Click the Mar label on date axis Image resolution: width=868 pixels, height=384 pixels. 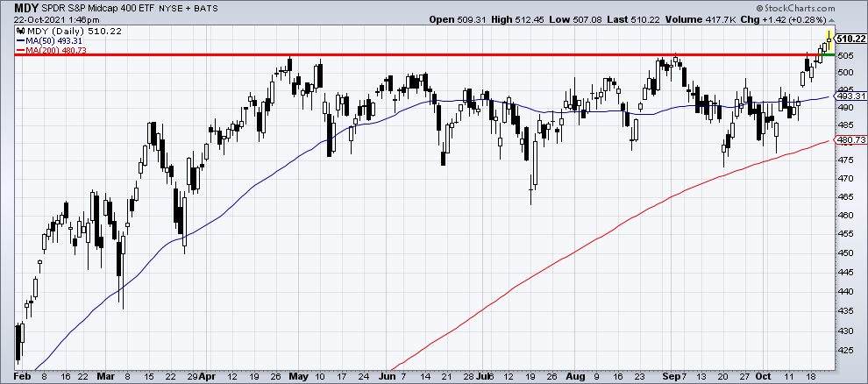(x=108, y=375)
